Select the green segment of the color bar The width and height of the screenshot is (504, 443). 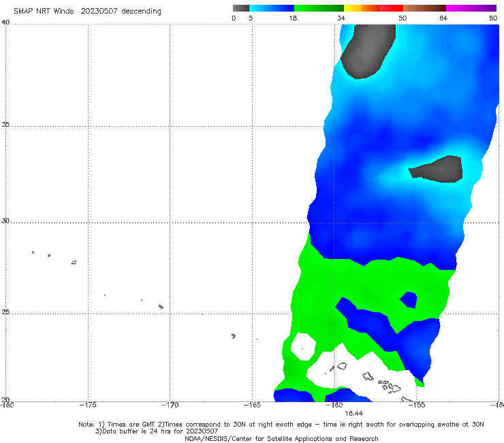(x=319, y=8)
